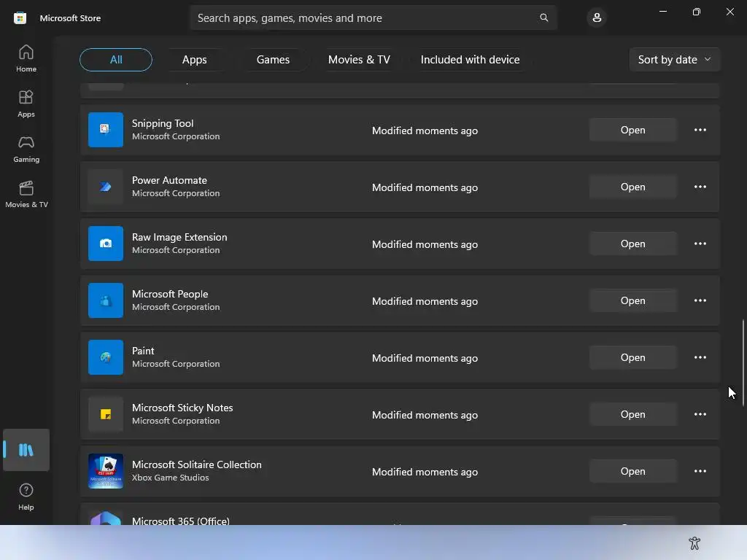Open more options for Snipping Tool
Viewport: 747px width, 560px height.
tap(700, 130)
